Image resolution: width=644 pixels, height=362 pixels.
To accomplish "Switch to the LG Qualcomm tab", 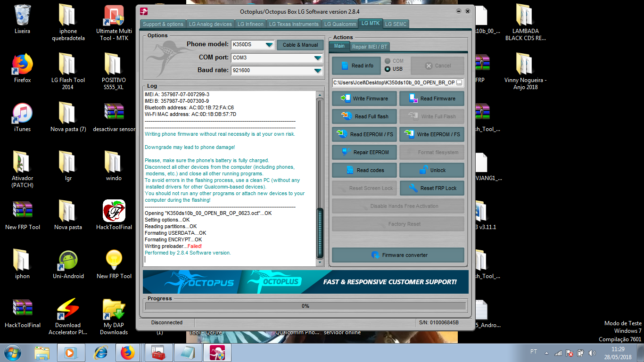I will [340, 24].
